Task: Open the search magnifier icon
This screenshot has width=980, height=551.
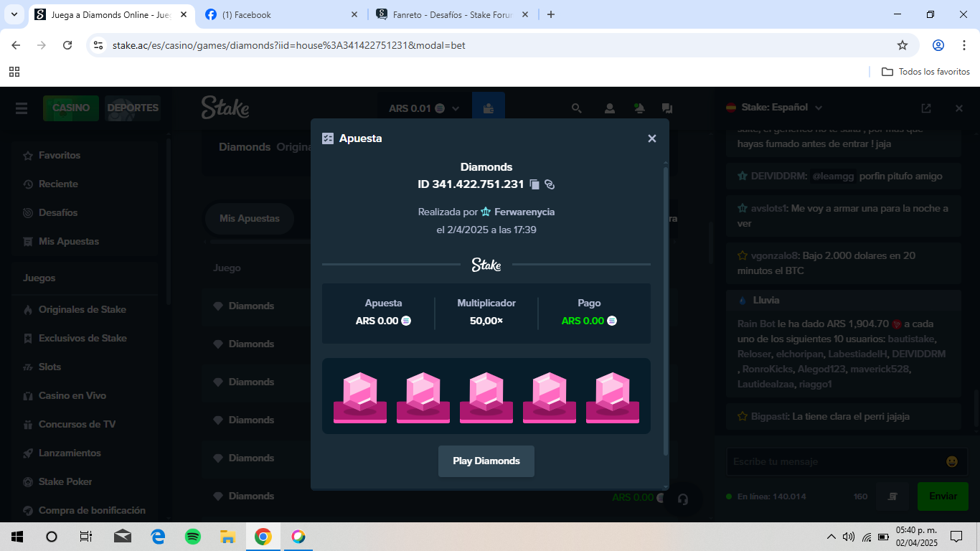Action: (576, 108)
